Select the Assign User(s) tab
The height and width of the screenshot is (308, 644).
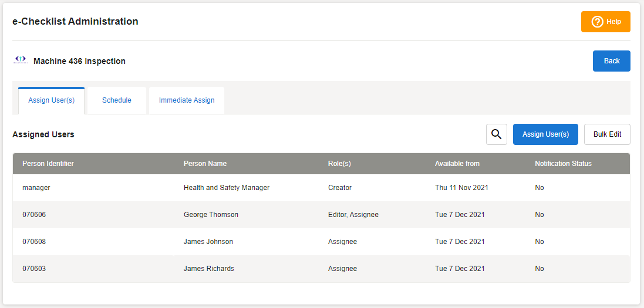pyautogui.click(x=52, y=100)
